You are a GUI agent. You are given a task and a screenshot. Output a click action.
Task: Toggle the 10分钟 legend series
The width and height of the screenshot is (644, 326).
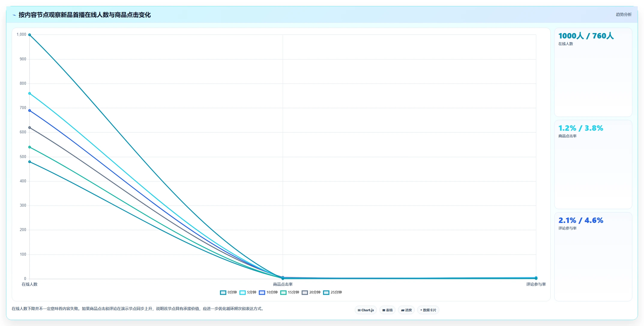click(268, 292)
